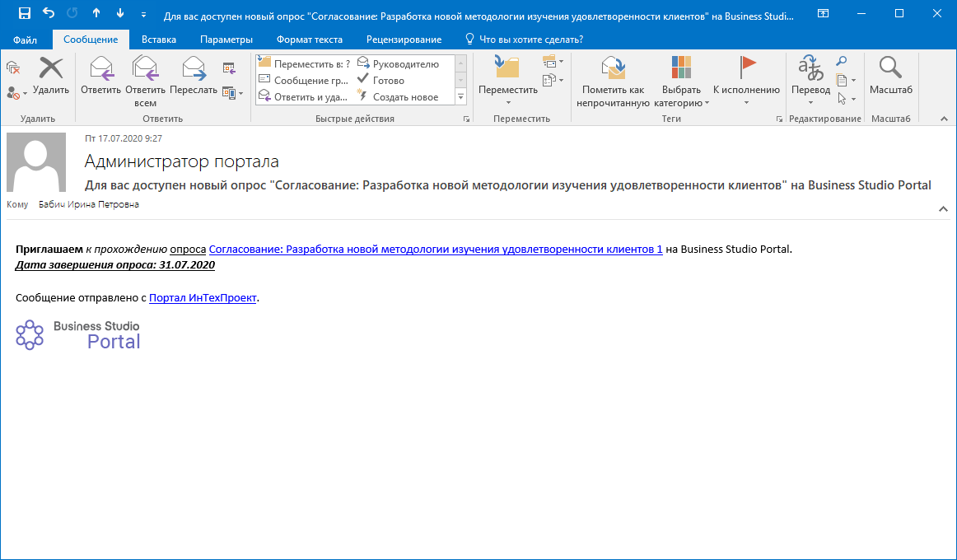Image resolution: width=957 pixels, height=560 pixels.
Task: Go to previous item with up arrow
Action: point(96,14)
